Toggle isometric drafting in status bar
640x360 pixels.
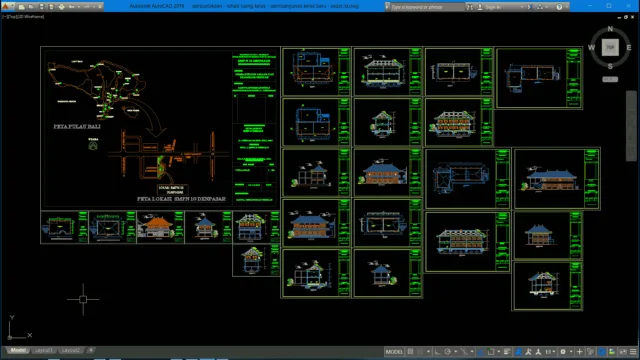coord(464,352)
